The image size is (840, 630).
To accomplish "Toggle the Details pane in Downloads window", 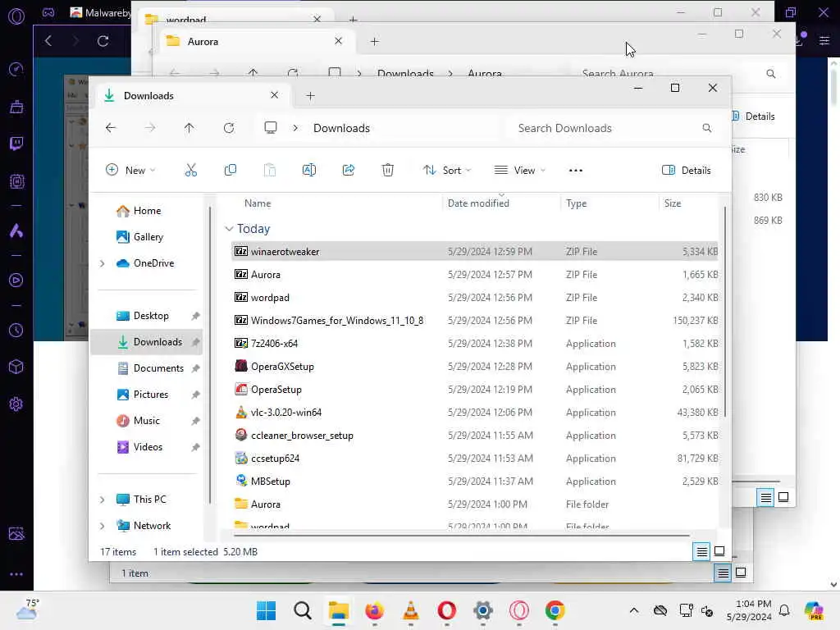I will pos(687,171).
